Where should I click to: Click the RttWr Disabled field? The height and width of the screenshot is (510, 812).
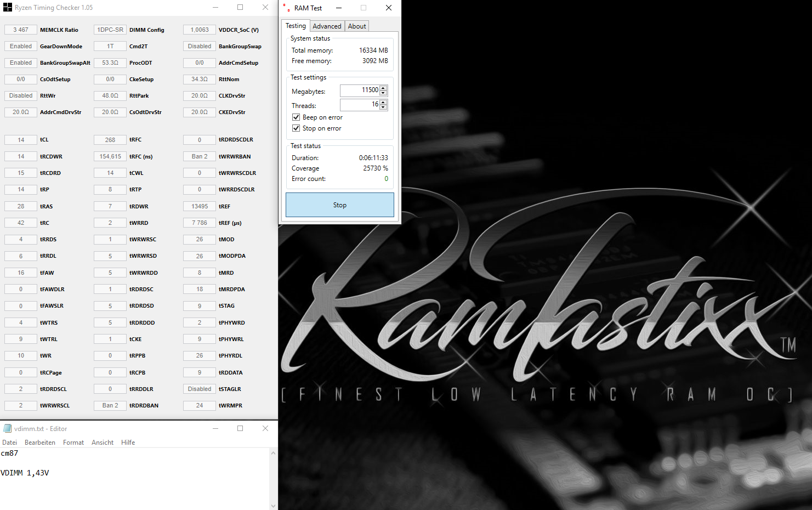point(21,96)
